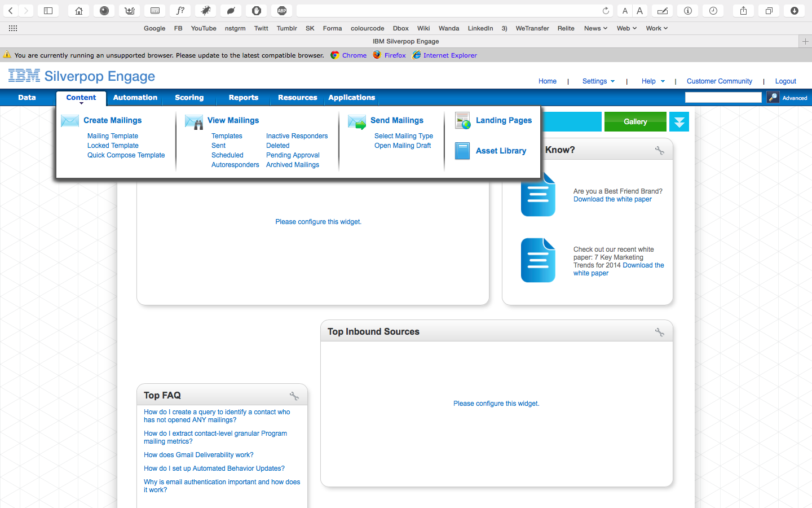
Task: Expand the Web bookmarks folder
Action: 626,28
